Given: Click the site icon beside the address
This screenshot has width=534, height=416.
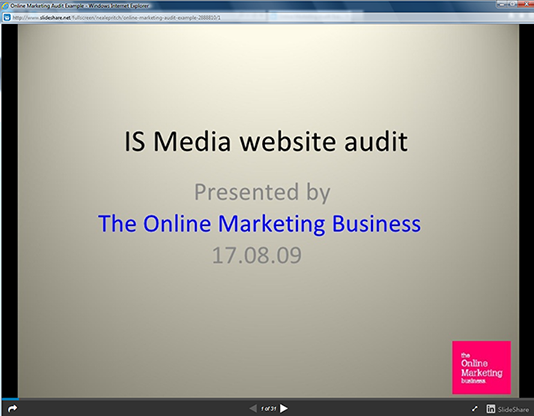Looking at the screenshot, I should 7,17.
